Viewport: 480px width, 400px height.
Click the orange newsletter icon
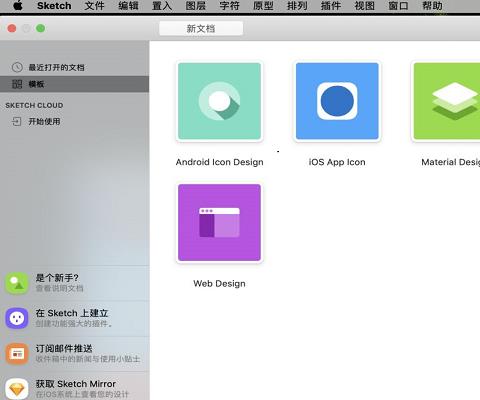coord(17,354)
